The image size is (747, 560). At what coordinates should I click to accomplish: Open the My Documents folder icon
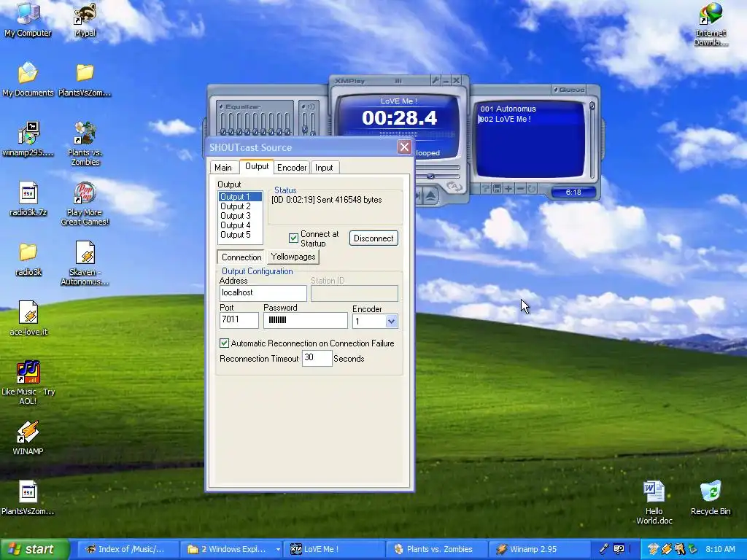coord(28,79)
